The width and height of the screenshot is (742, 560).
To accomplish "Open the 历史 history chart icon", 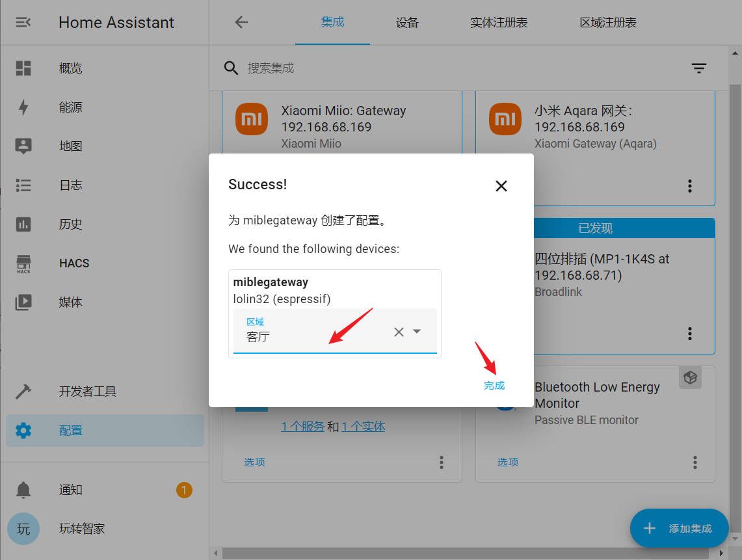I will pyautogui.click(x=23, y=224).
